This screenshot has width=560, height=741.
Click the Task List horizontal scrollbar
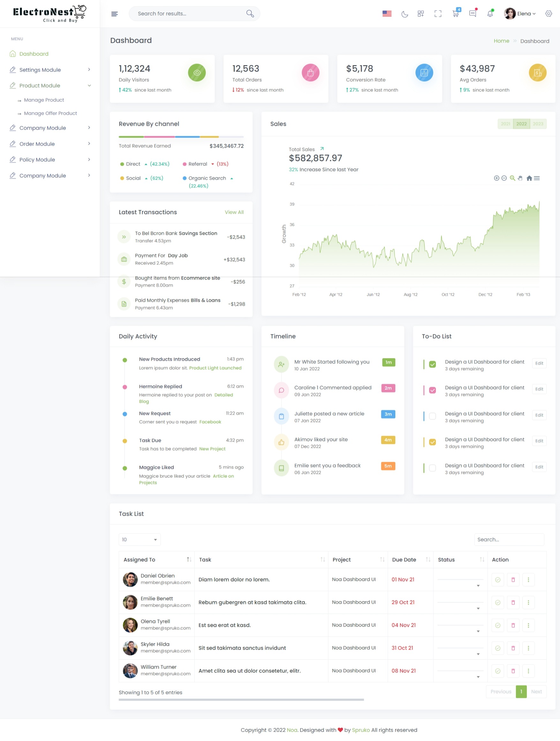coord(241,700)
